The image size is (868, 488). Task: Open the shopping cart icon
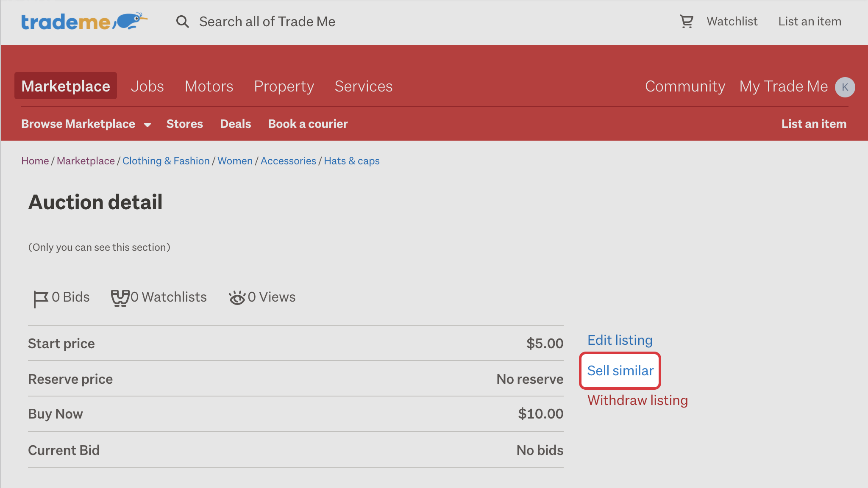[x=687, y=21]
